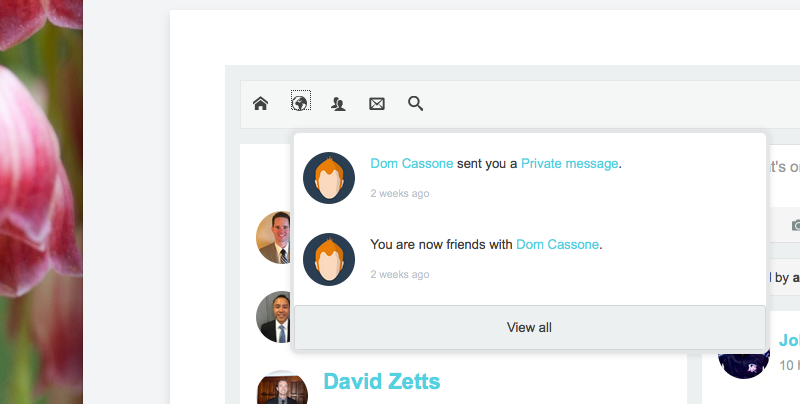Open the envelope messages icon
The width and height of the screenshot is (800, 404).
(x=377, y=104)
